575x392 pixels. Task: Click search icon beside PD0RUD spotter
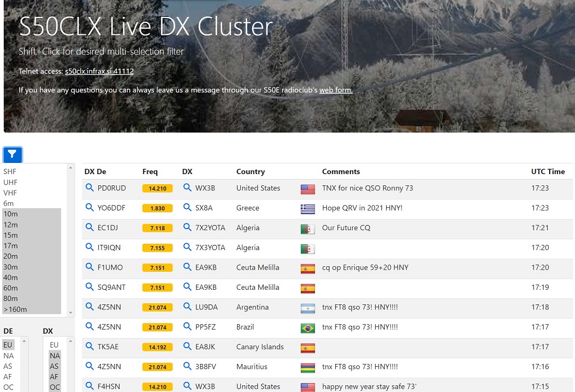coord(89,188)
